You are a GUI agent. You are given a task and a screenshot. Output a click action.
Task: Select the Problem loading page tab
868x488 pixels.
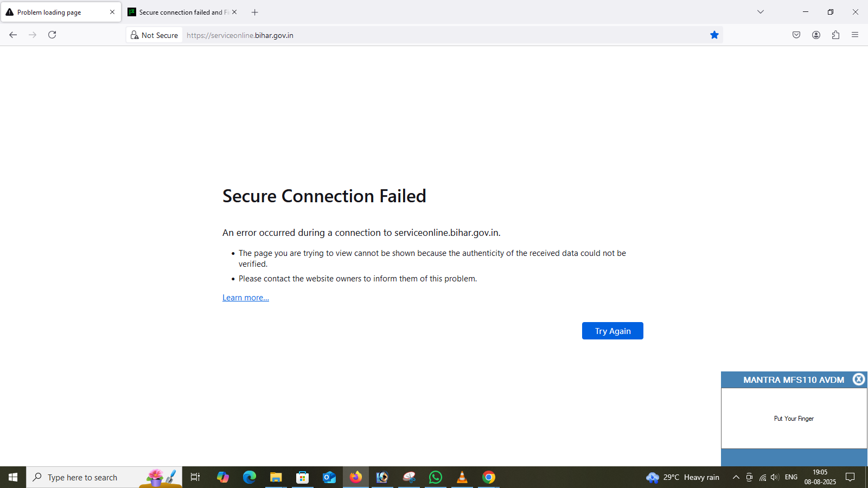coord(54,12)
